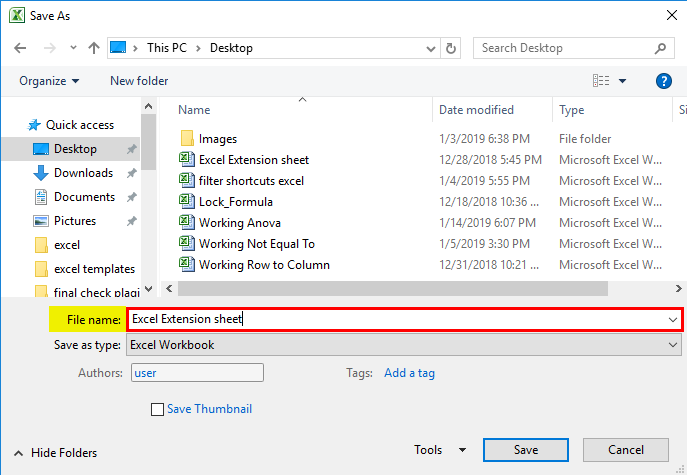Select Documents in Quick access sidebar
This screenshot has width=687, height=475.
(84, 197)
